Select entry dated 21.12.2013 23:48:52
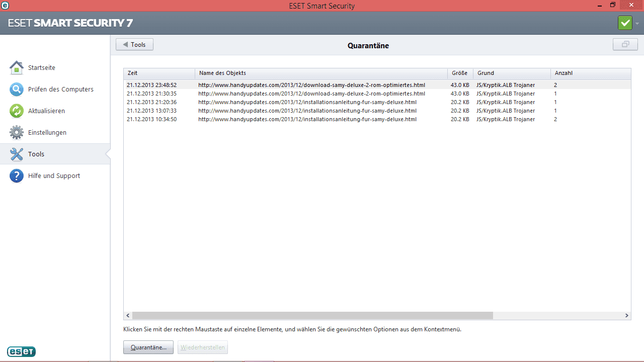This screenshot has height=362, width=644. point(377,85)
